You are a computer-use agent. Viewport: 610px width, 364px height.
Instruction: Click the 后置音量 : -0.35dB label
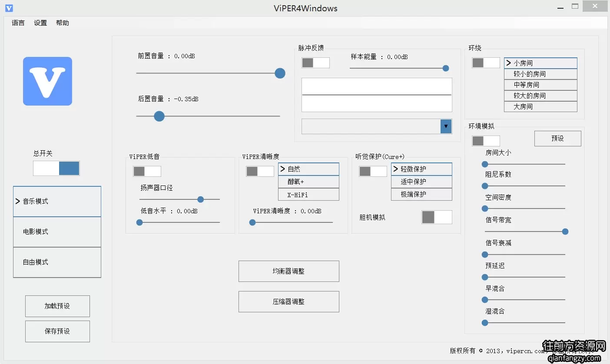click(168, 99)
